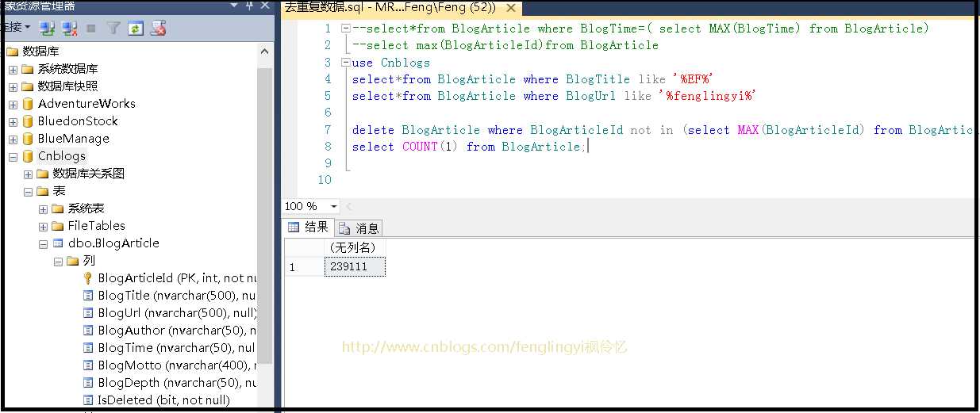The width and height of the screenshot is (980, 413).
Task: Click the column icon beside BlogMotto
Action: pyautogui.click(x=88, y=365)
